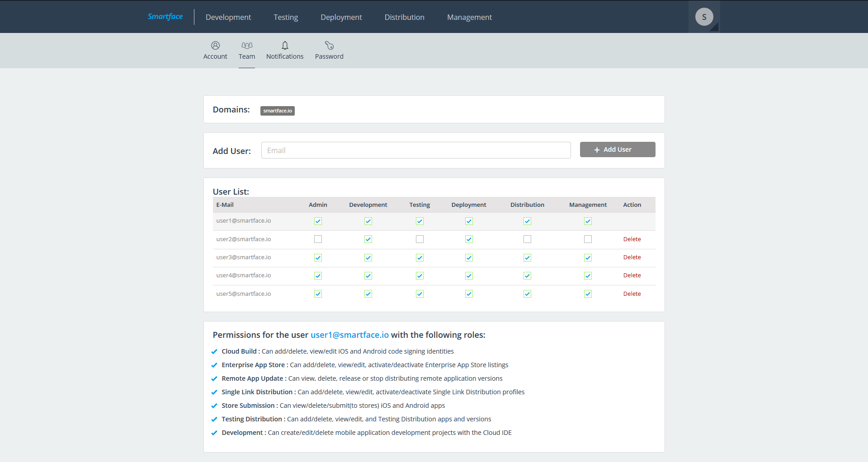Click the Store Submission permission text
This screenshot has width=868, height=462.
(x=333, y=406)
